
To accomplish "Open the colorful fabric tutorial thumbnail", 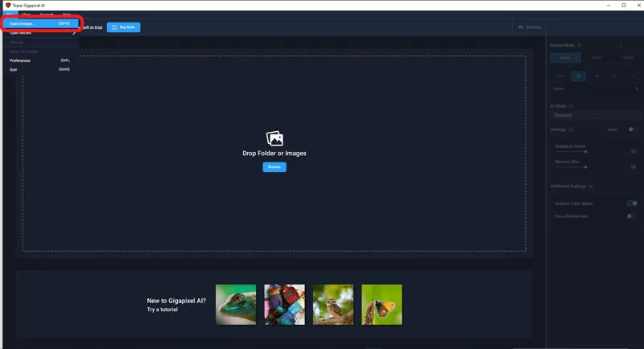I will (x=285, y=305).
